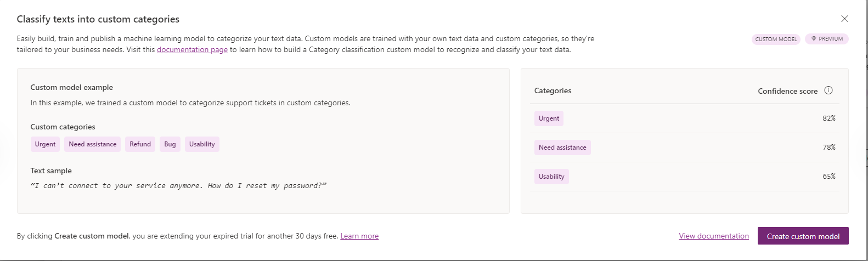Click the confidence score info icon
This screenshot has width=868, height=261.
pos(828,90)
